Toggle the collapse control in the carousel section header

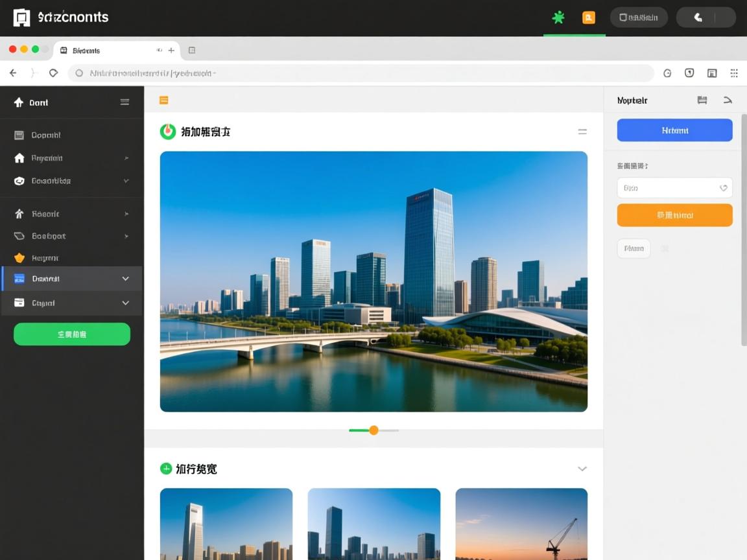click(582, 132)
